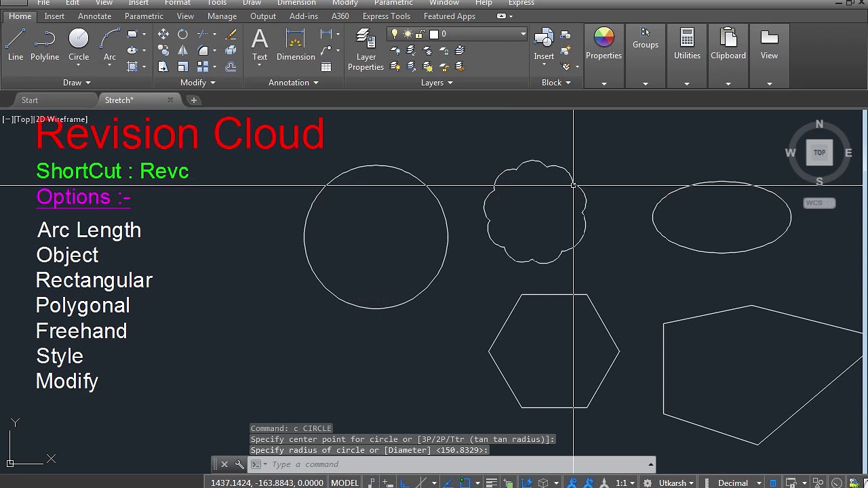
Task: Open the Utilities calculator panel
Action: coord(687,45)
